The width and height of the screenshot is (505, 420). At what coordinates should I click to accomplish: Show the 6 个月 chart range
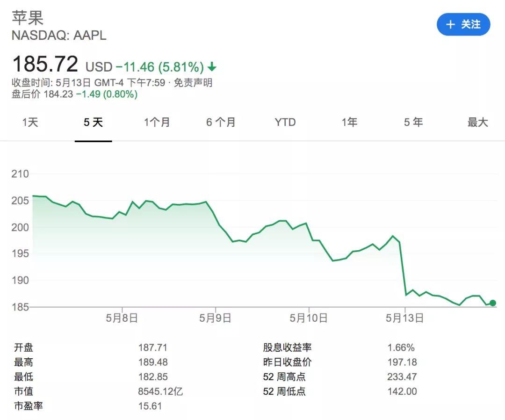[x=221, y=123]
